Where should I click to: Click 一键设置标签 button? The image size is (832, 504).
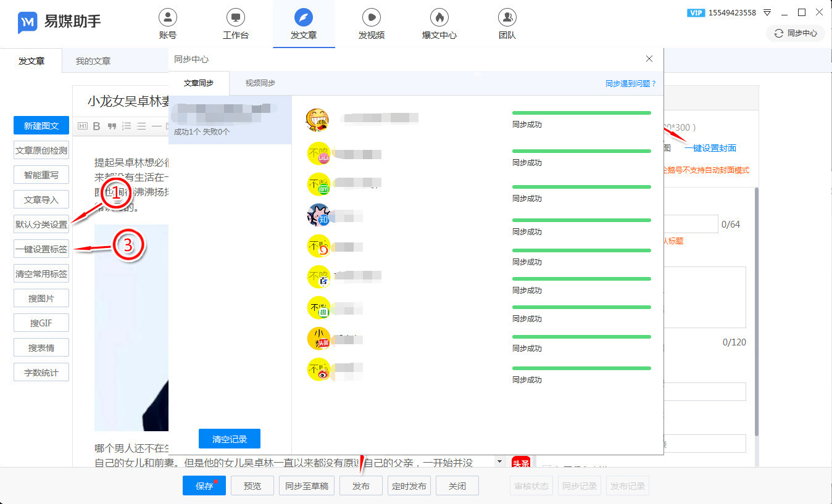click(41, 249)
